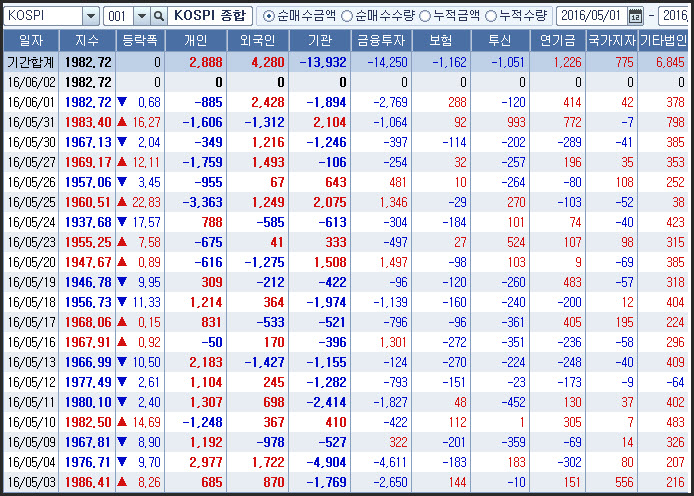This screenshot has width=694, height=496.
Task: Click the 2016/05/01 start date field
Action: tap(591, 16)
